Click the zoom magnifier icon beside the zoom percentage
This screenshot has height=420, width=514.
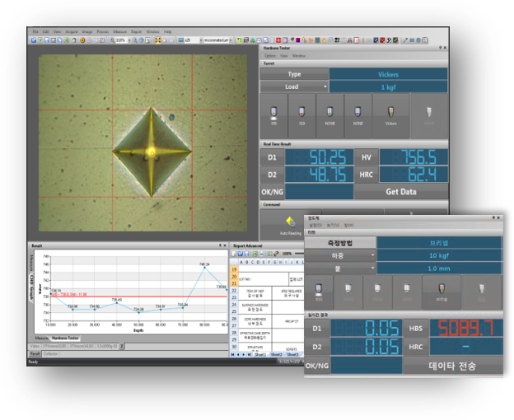coord(112,40)
